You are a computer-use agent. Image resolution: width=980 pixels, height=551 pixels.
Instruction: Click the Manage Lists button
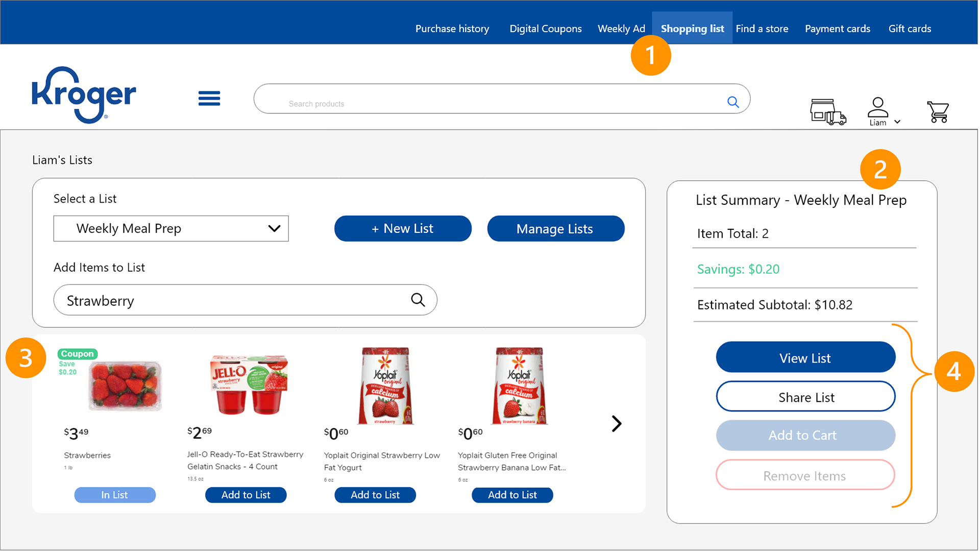[x=555, y=228]
